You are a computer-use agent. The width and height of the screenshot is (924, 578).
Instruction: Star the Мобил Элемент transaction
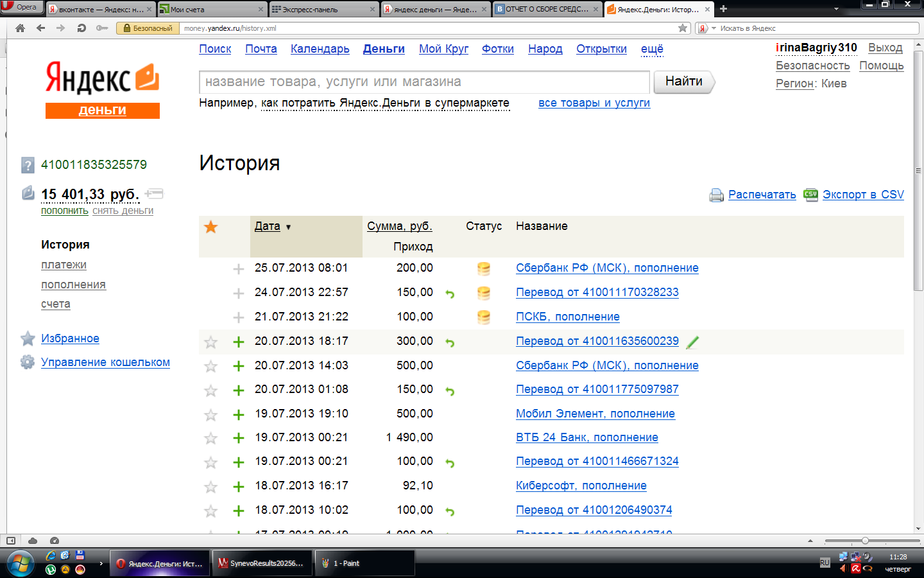pos(210,415)
